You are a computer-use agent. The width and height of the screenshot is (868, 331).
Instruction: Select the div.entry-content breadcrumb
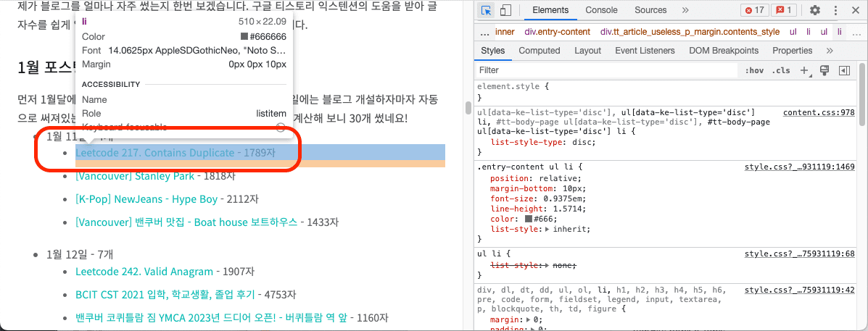[x=558, y=32]
